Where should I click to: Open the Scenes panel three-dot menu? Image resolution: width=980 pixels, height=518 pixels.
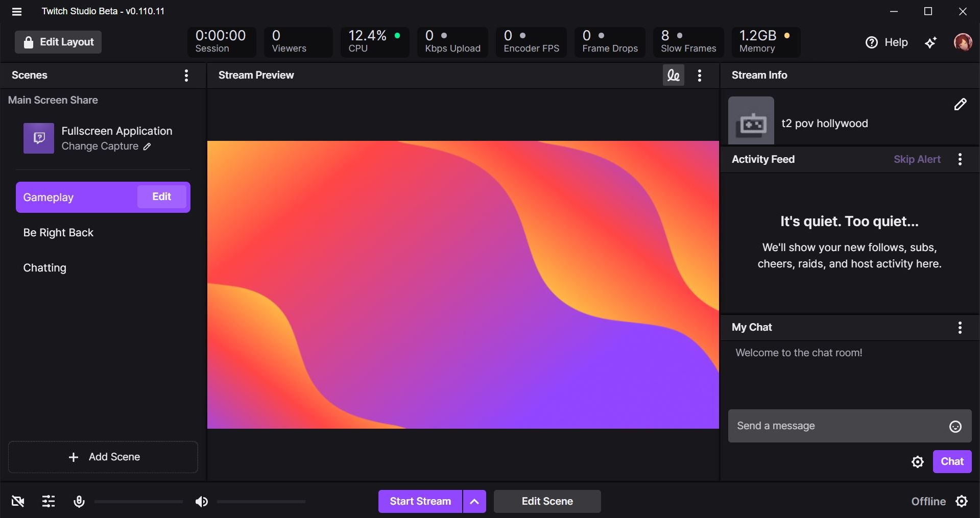(x=186, y=75)
